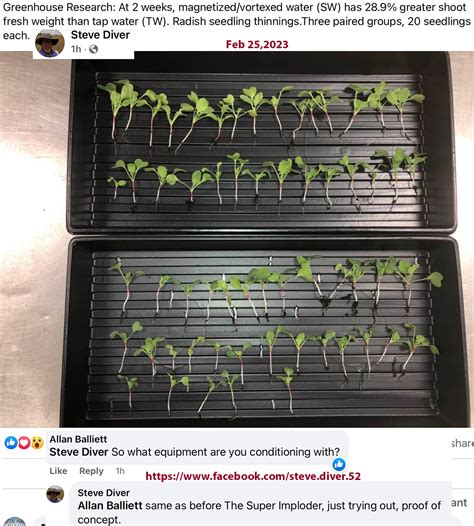Image resolution: width=474 pixels, height=526 pixels.
Task: Open the seedling trays photo
Action: click(x=237, y=240)
